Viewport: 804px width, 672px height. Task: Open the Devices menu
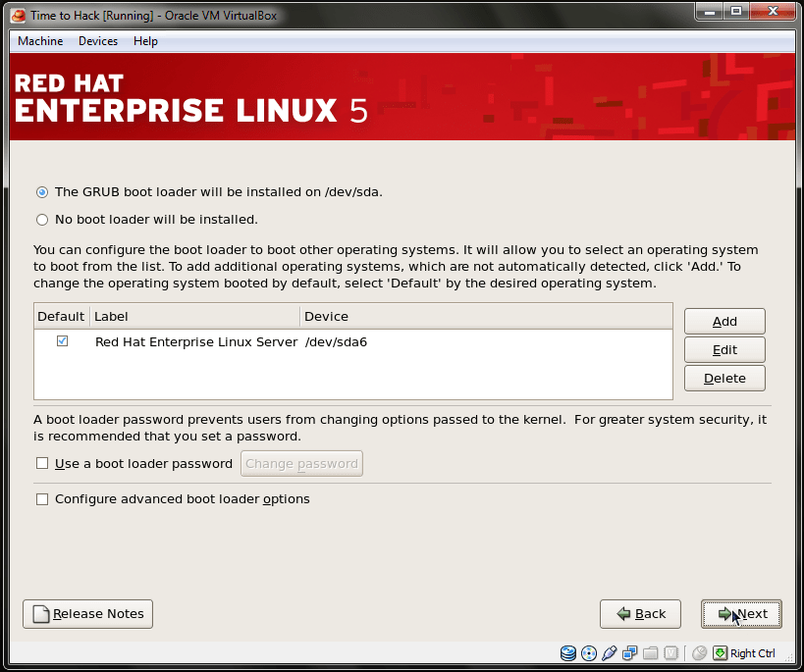click(98, 41)
